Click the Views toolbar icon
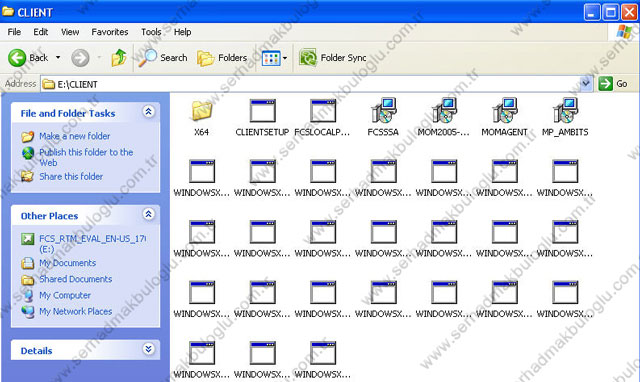The width and height of the screenshot is (640, 382). (271, 58)
